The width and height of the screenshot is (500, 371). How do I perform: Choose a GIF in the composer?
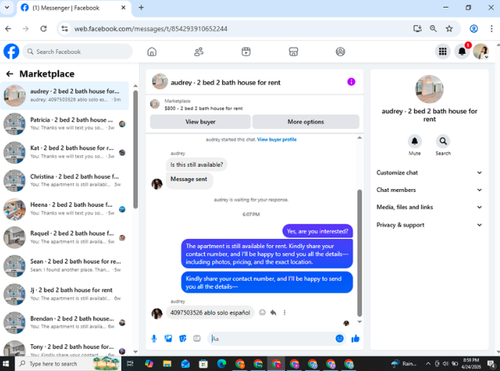[x=197, y=339]
